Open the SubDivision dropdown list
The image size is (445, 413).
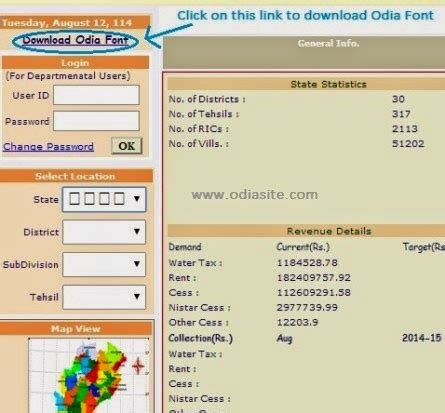(x=104, y=264)
